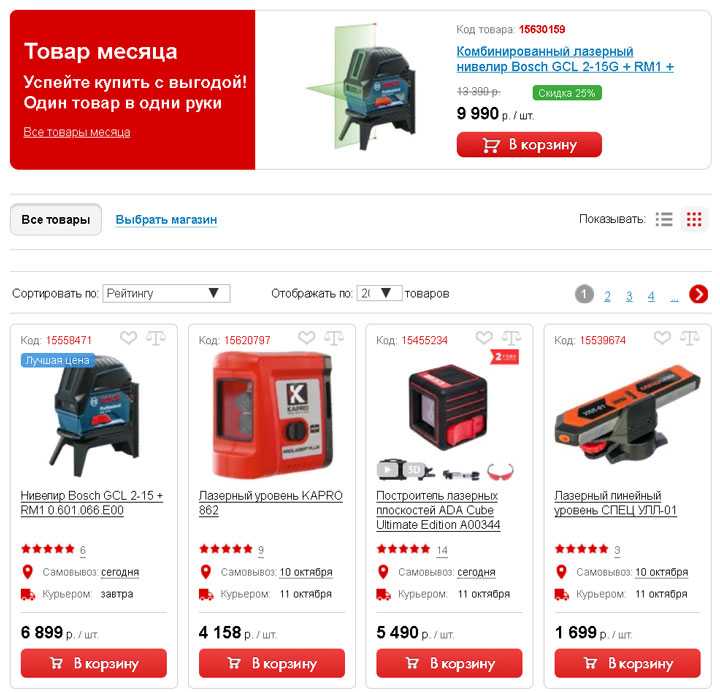720x692 pixels.
Task: Go to page 4
Action: click(651, 296)
